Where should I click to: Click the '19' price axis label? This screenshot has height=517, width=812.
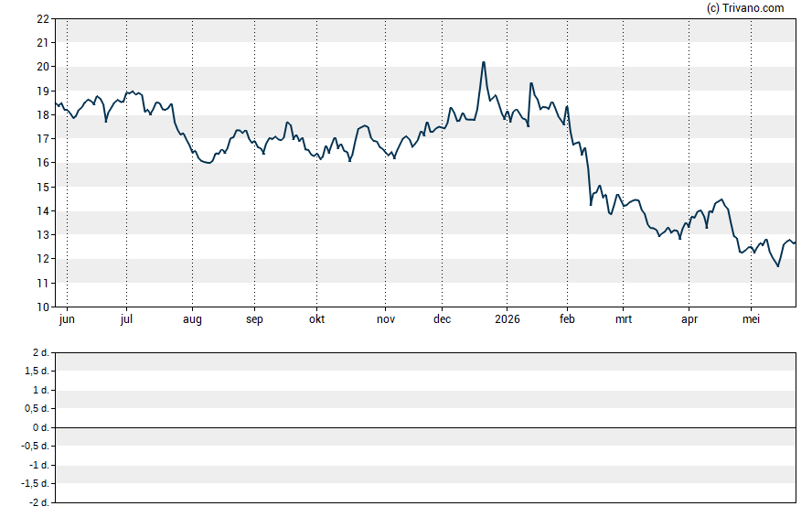(x=43, y=92)
